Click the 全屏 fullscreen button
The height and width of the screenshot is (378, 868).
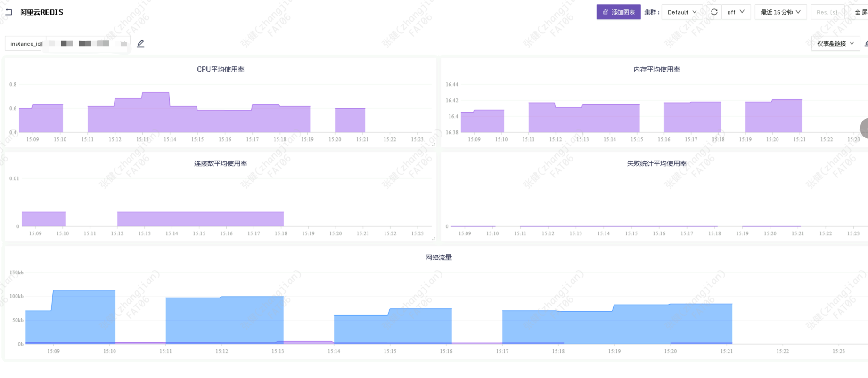[x=861, y=12]
